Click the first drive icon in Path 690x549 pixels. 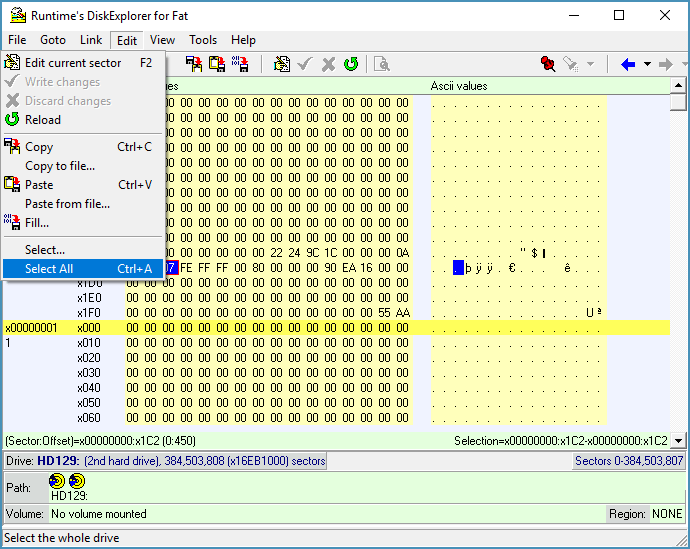pos(57,481)
